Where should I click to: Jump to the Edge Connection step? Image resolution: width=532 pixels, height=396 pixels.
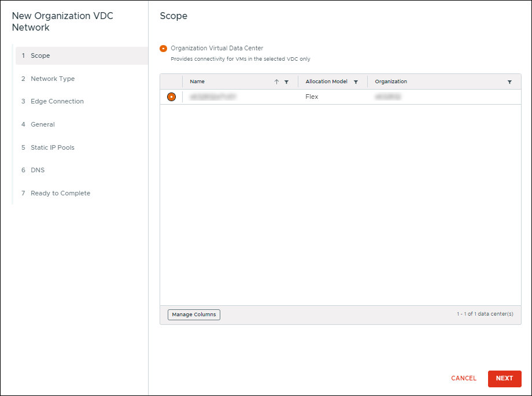pos(56,101)
